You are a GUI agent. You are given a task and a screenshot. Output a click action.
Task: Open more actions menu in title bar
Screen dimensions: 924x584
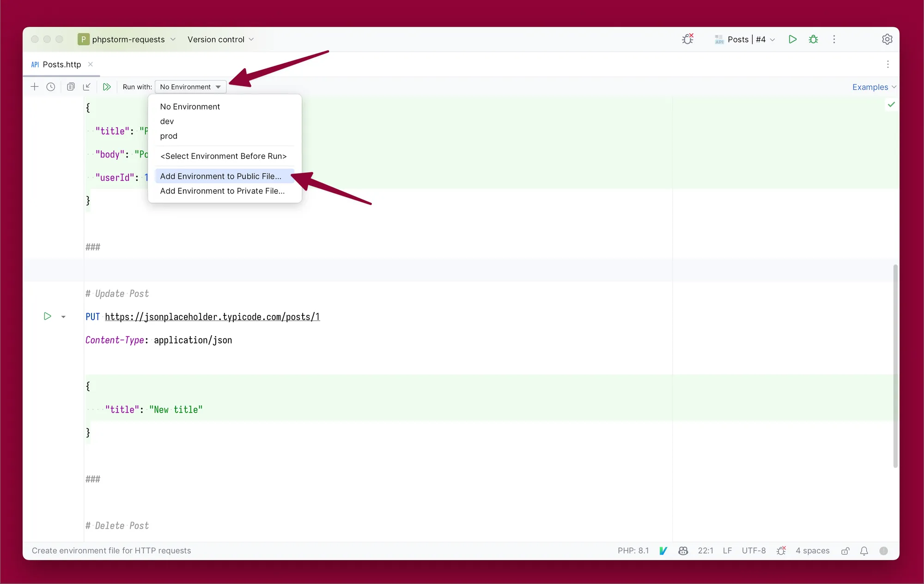[x=834, y=39]
